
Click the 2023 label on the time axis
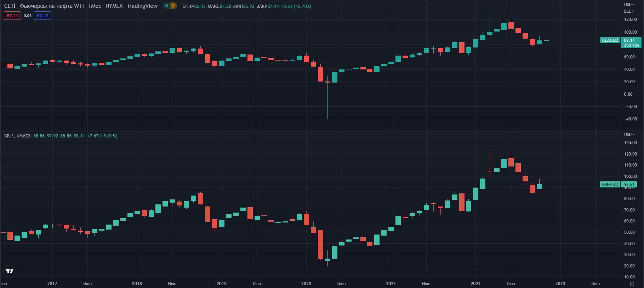tap(560, 283)
